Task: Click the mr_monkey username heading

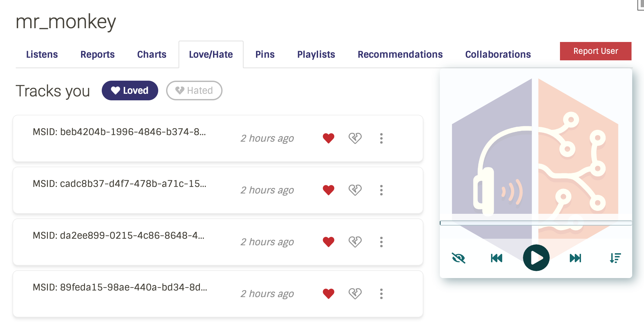Action: pyautogui.click(x=66, y=22)
